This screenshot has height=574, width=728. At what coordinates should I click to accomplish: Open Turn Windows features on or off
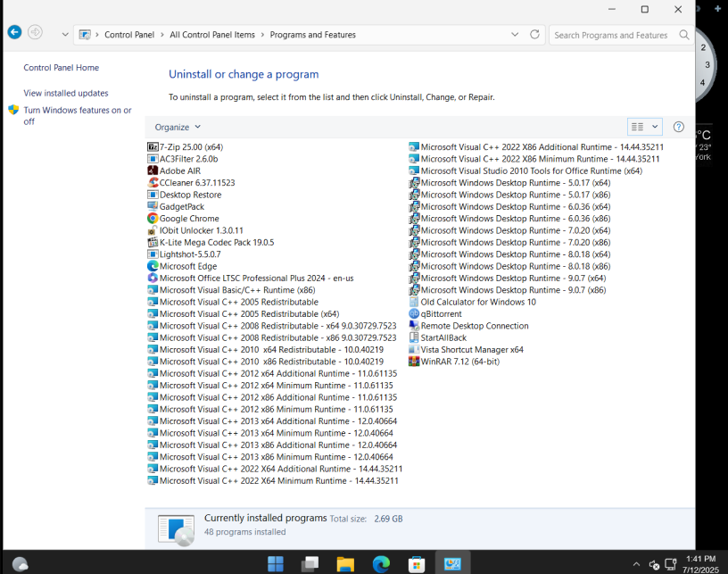(x=78, y=116)
